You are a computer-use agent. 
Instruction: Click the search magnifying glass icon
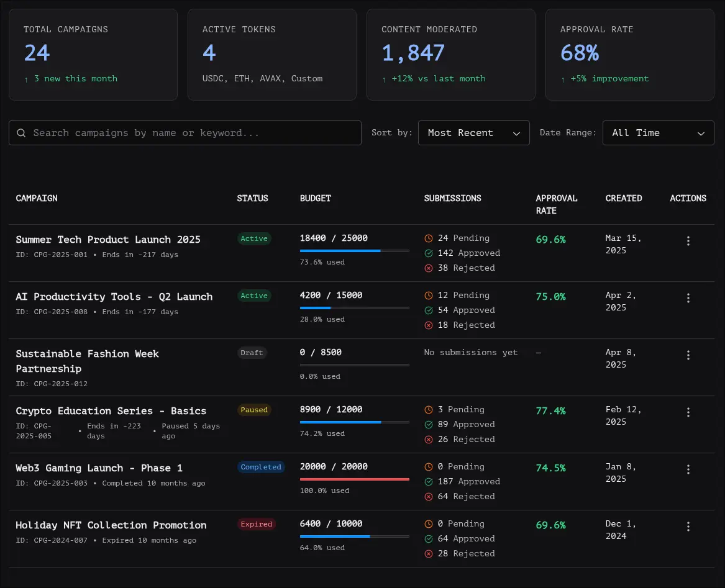pyautogui.click(x=21, y=133)
